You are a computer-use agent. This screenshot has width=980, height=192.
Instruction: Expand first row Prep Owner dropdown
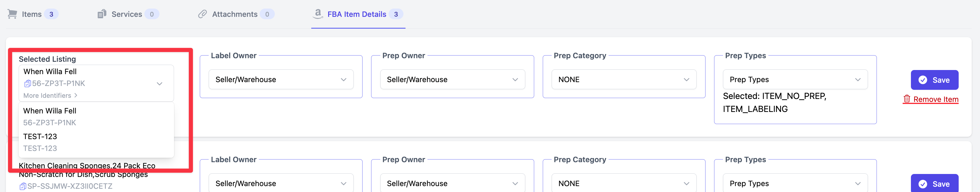[452, 80]
